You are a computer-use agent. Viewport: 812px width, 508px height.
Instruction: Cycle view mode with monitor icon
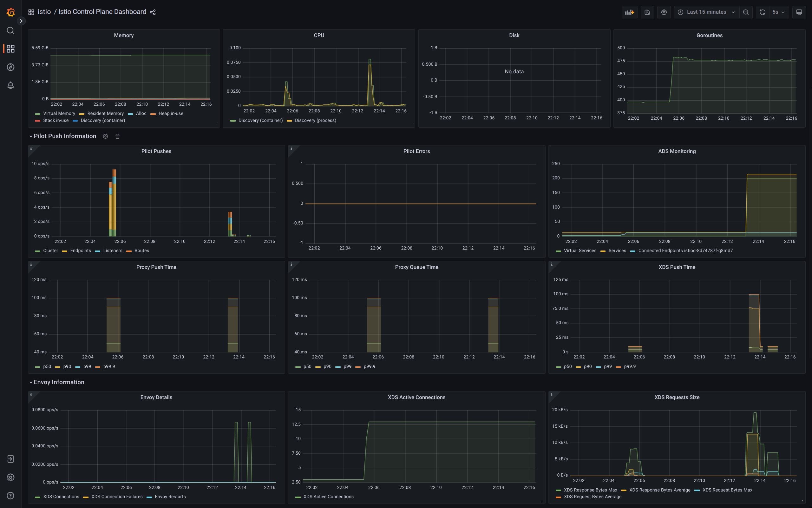(x=799, y=12)
